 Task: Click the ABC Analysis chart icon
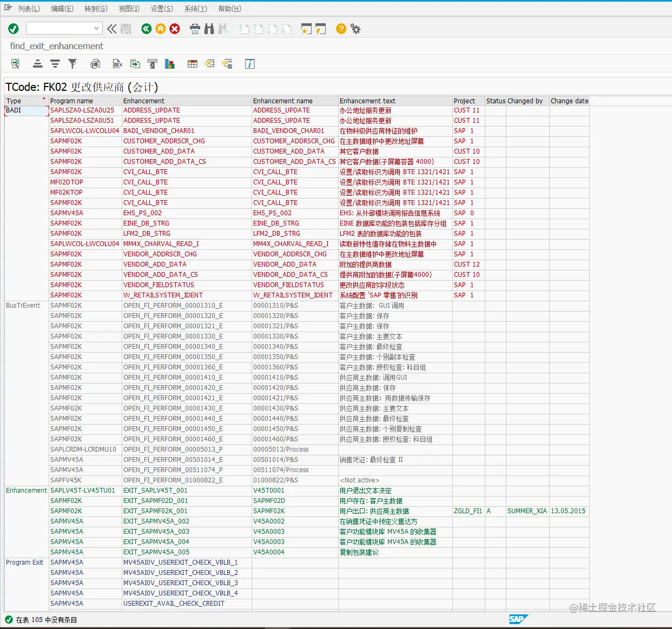click(170, 64)
